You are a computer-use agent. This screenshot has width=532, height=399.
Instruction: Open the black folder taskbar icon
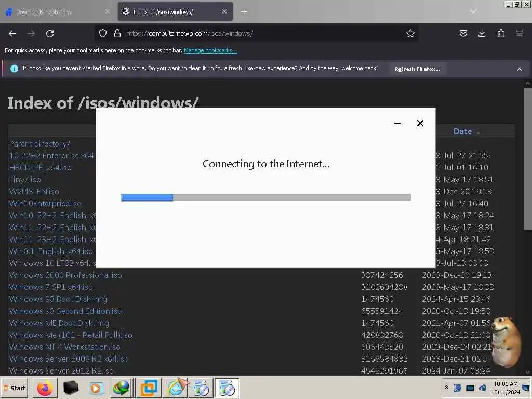[x=71, y=388]
